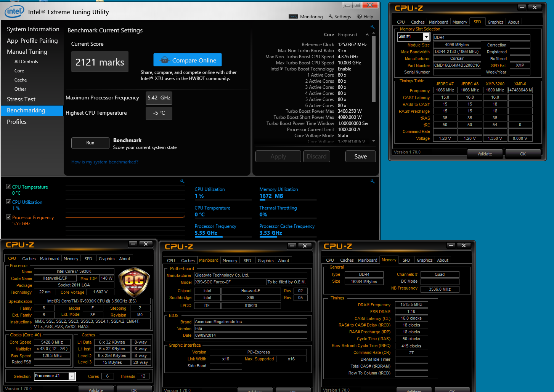Open the Processor #1 selection dropdown
The image size is (554, 392).
pyautogui.click(x=72, y=376)
